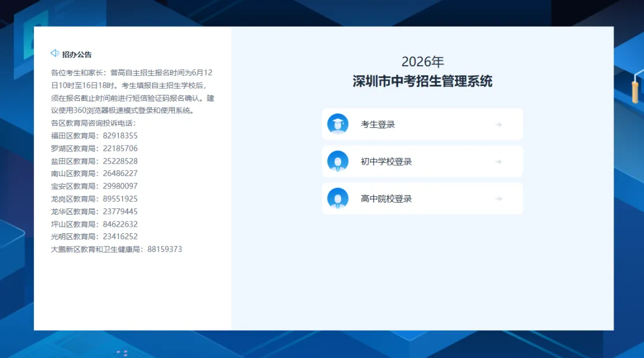The height and width of the screenshot is (358, 644).
Task: Open the 高中院校登录 entry
Action: [x=422, y=199]
